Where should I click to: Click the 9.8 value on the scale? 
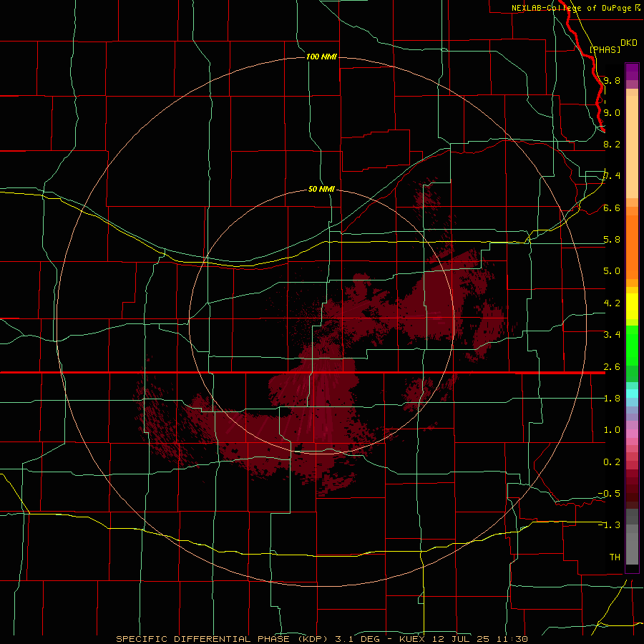(612, 80)
